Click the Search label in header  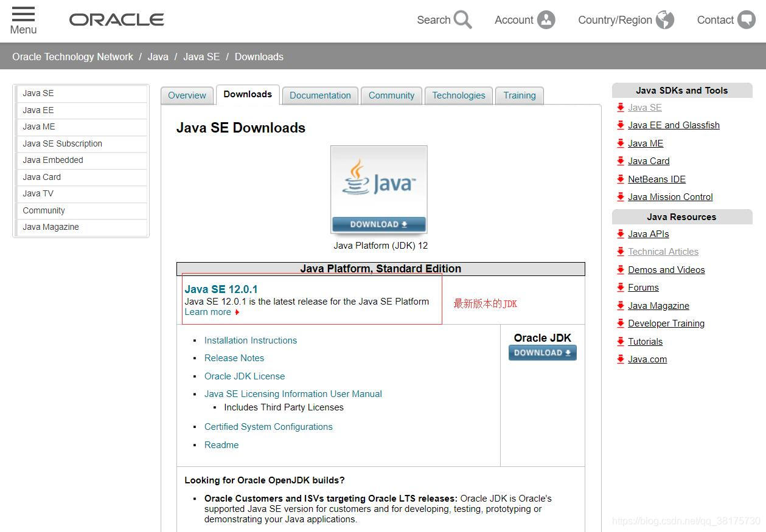click(x=433, y=20)
